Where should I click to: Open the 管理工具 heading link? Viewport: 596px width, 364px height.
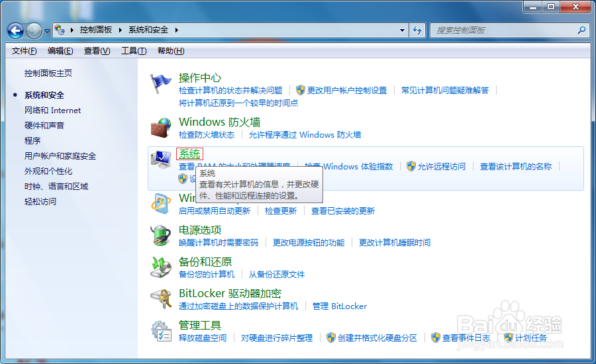(x=200, y=325)
